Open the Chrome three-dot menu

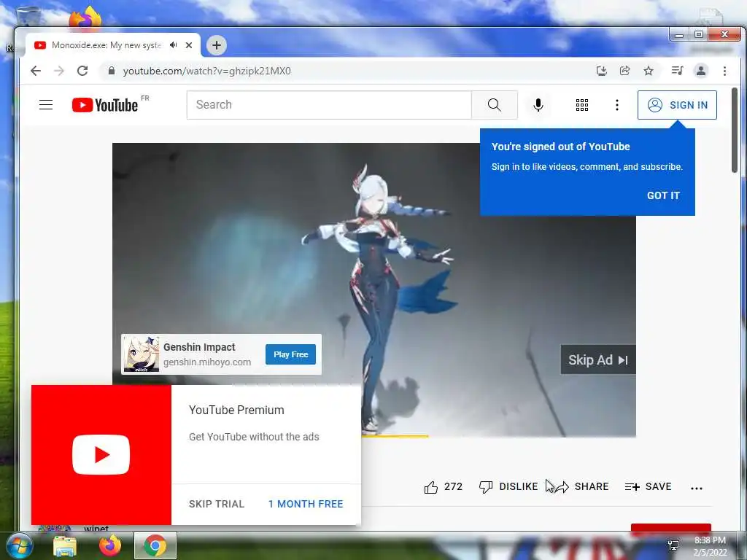[x=724, y=71]
